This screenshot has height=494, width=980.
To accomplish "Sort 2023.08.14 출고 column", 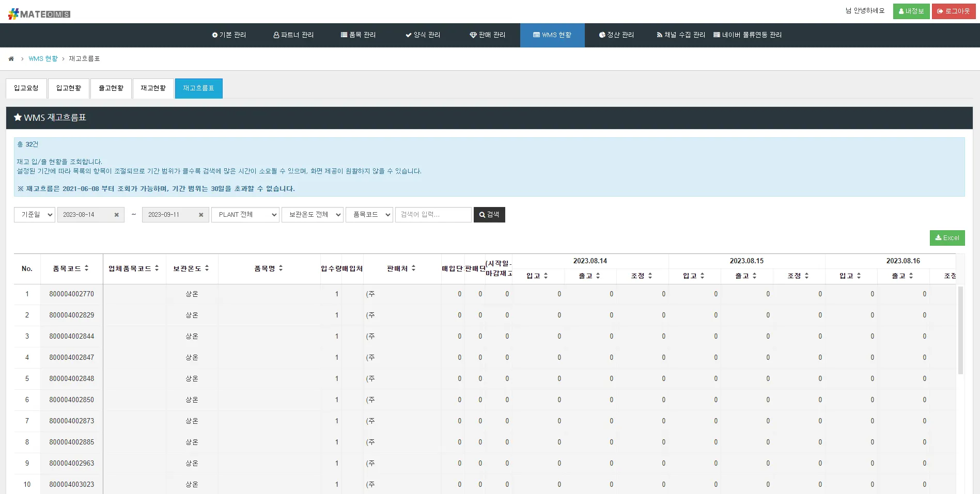I will click(598, 276).
